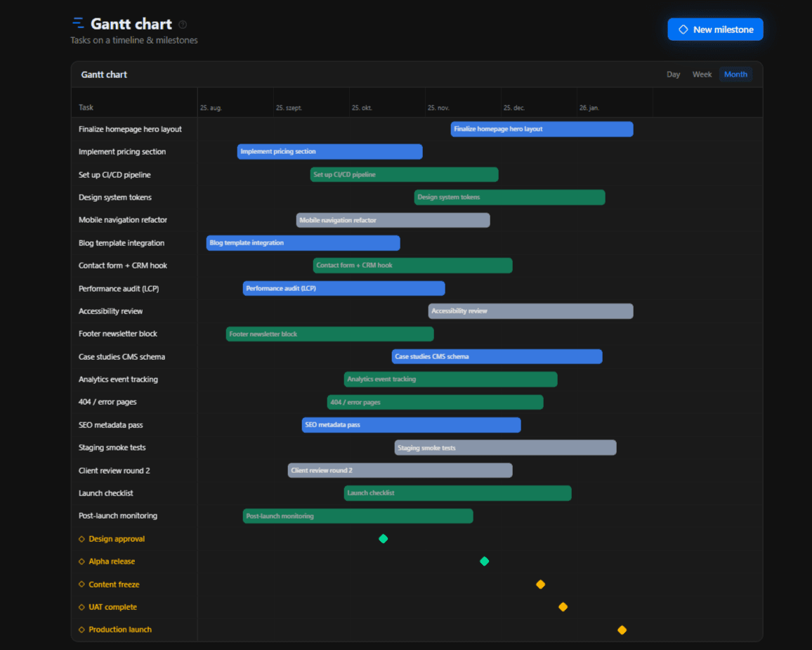Select the Client review round 2 bar
This screenshot has width=812, height=650.
400,470
